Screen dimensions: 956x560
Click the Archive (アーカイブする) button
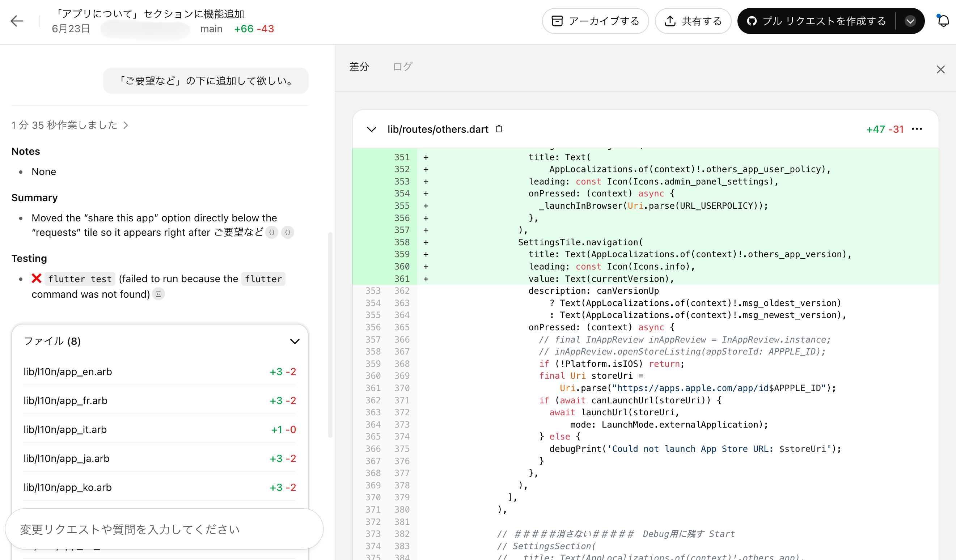click(x=595, y=21)
